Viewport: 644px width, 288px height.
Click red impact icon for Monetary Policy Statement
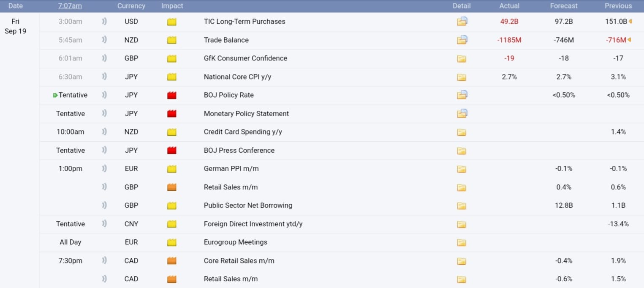coord(171,114)
